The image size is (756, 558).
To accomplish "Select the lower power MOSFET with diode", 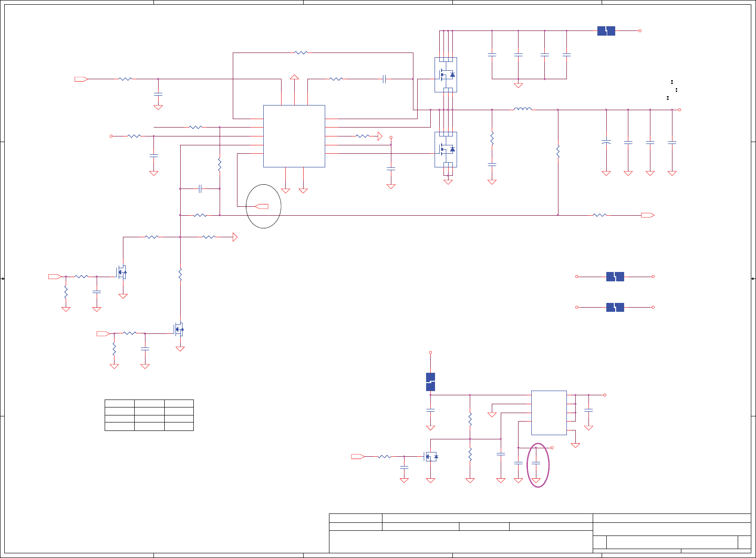I will 446,150.
